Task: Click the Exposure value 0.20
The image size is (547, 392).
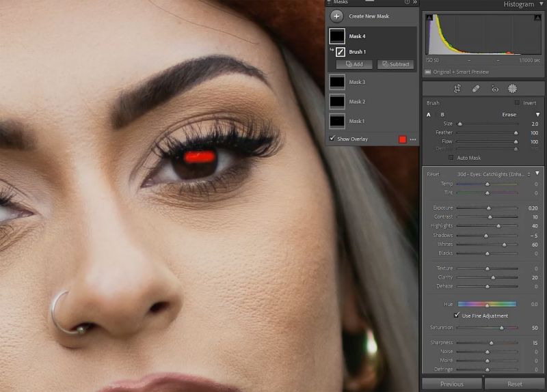Action: pyautogui.click(x=533, y=208)
